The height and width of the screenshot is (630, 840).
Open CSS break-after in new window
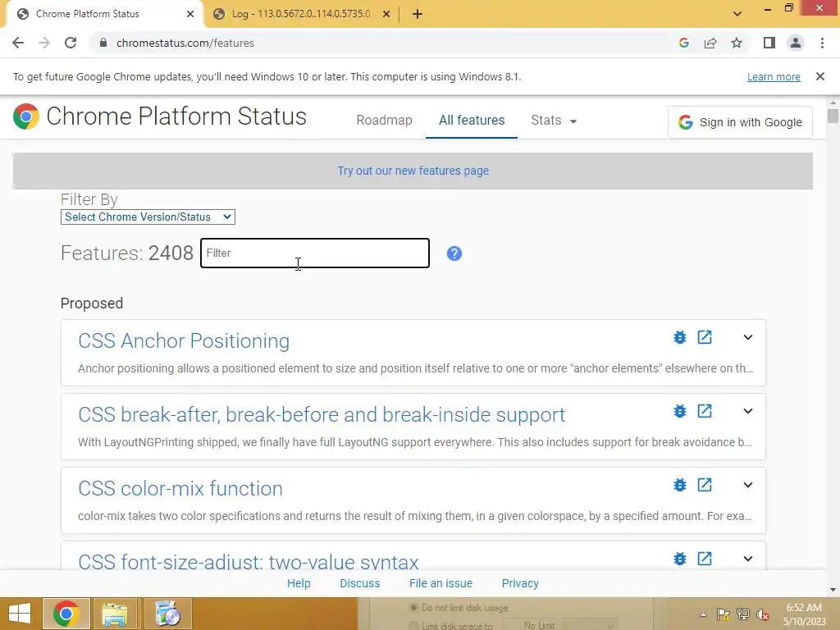705,411
